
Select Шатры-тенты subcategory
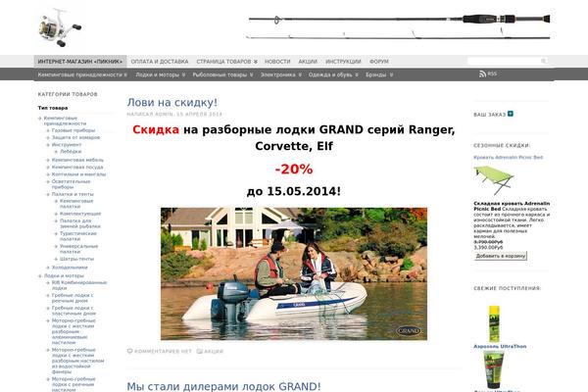(76, 259)
